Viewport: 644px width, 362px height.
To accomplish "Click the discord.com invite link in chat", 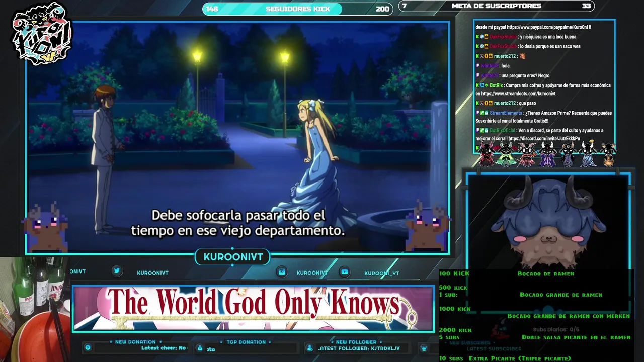I will (x=544, y=138).
